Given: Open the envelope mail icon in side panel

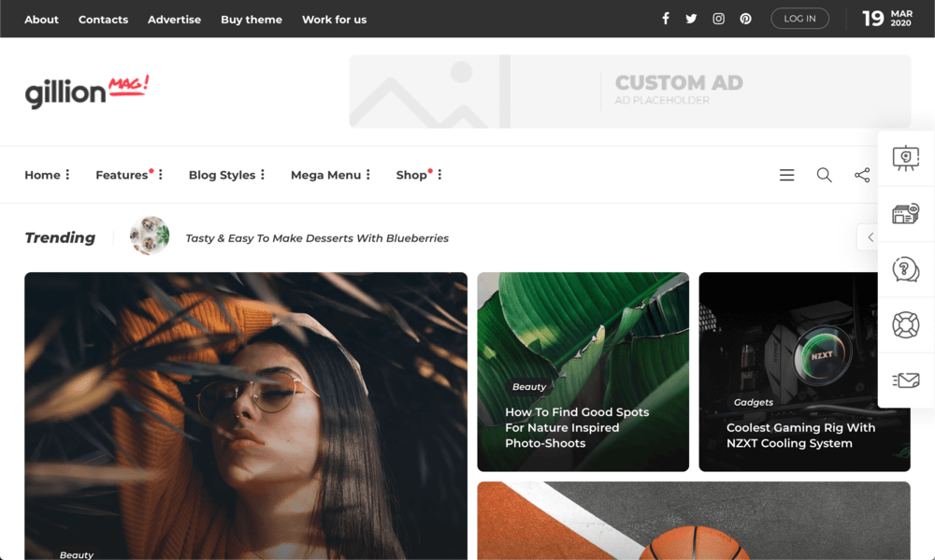Looking at the screenshot, I should pos(906,380).
